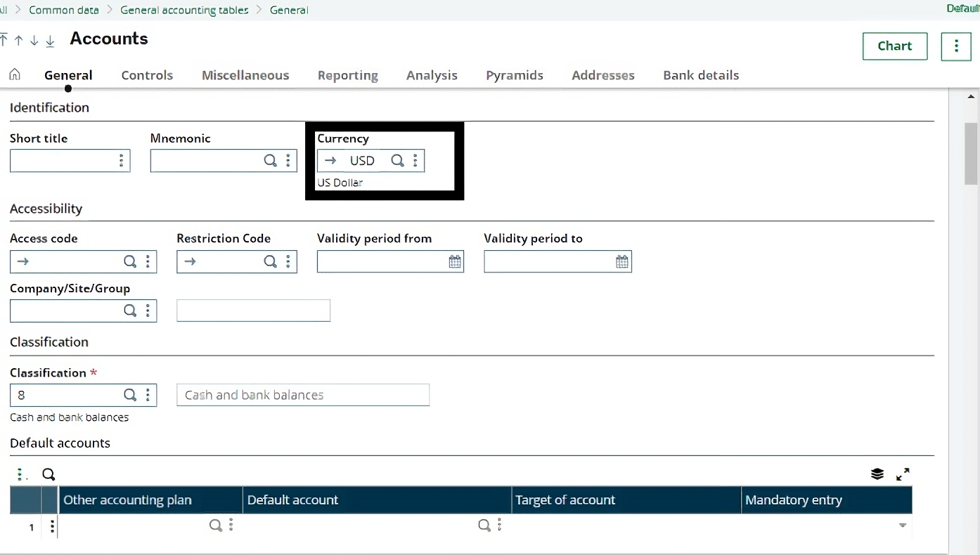Open the calendar for Validity period from

click(454, 261)
